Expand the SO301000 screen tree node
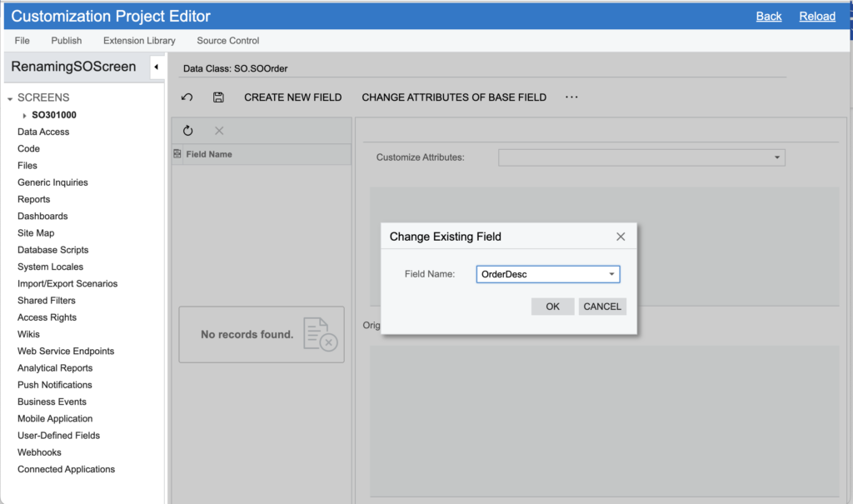The width and height of the screenshot is (853, 504). [25, 116]
